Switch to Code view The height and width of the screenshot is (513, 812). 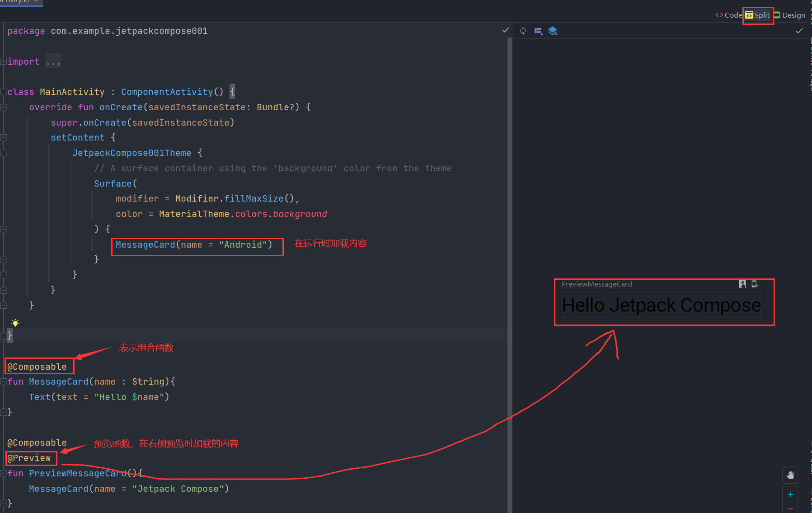point(728,15)
